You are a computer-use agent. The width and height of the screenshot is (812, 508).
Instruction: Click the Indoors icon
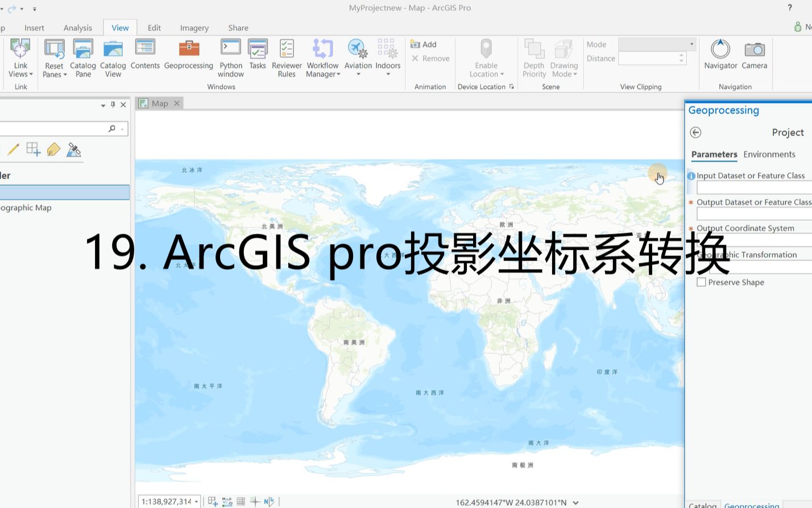[388, 49]
